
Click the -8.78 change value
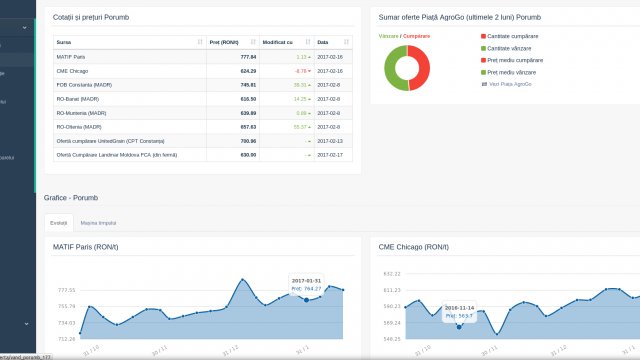(x=300, y=71)
